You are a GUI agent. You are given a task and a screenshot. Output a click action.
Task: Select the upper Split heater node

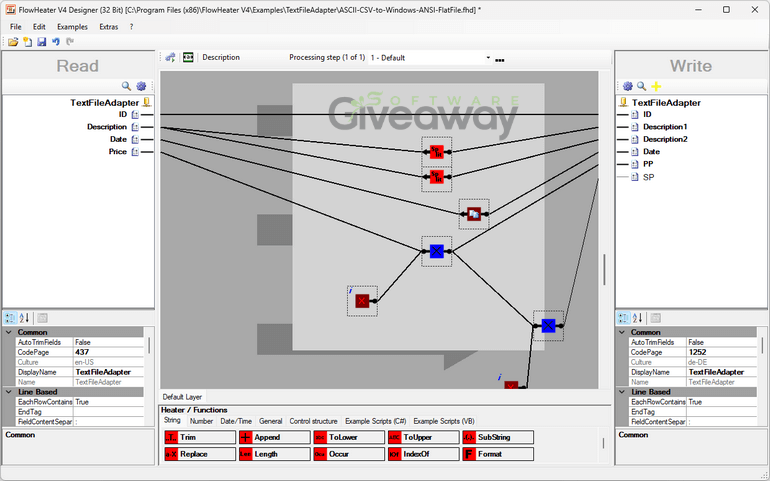point(437,152)
